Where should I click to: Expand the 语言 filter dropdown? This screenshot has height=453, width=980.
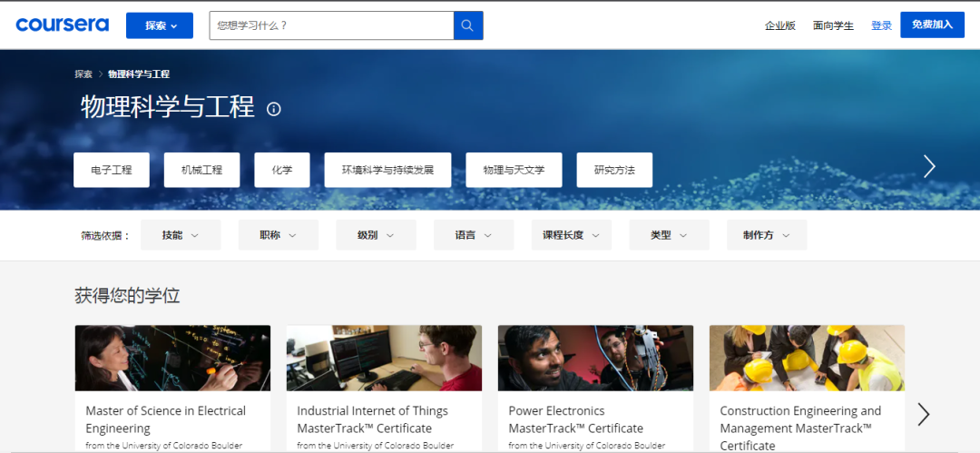(474, 235)
